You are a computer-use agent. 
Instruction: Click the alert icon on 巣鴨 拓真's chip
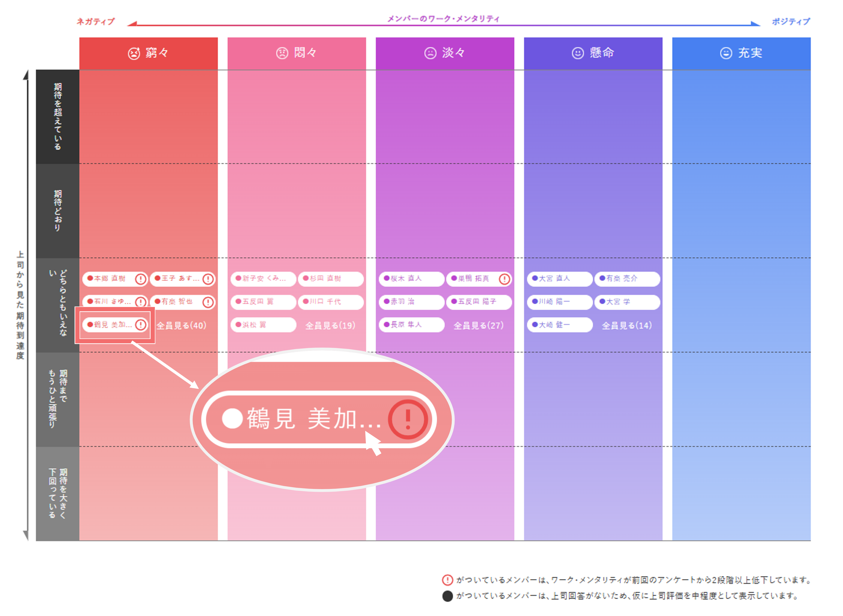(x=504, y=279)
